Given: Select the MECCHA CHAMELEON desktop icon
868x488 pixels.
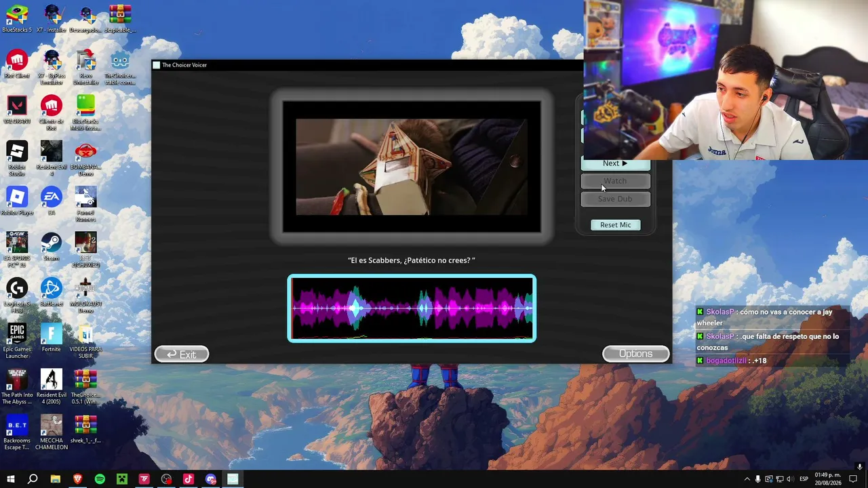Looking at the screenshot, I should 52,432.
